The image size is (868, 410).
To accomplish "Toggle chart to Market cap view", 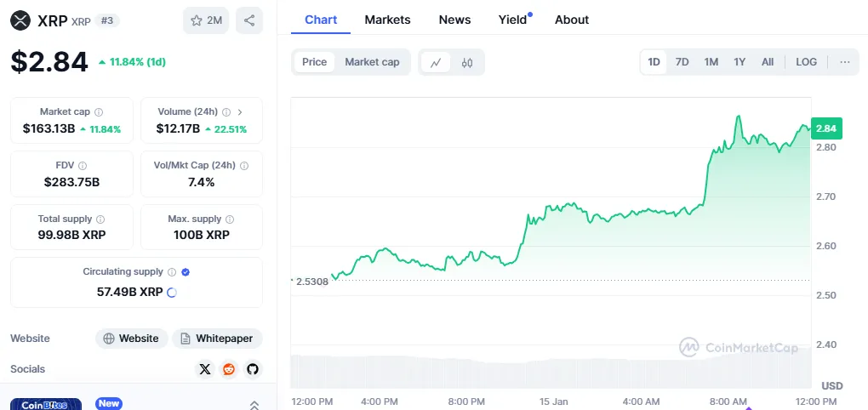I will pos(372,62).
